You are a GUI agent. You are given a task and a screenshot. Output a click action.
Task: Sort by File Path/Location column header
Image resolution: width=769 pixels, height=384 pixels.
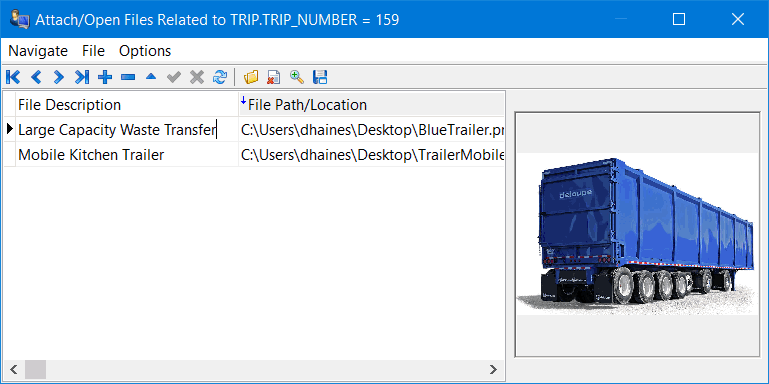click(371, 104)
